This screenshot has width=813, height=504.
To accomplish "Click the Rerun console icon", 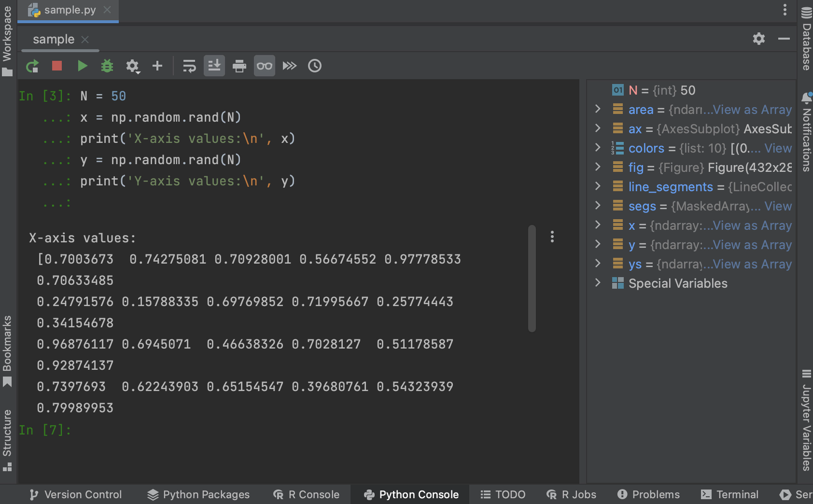I will (32, 66).
